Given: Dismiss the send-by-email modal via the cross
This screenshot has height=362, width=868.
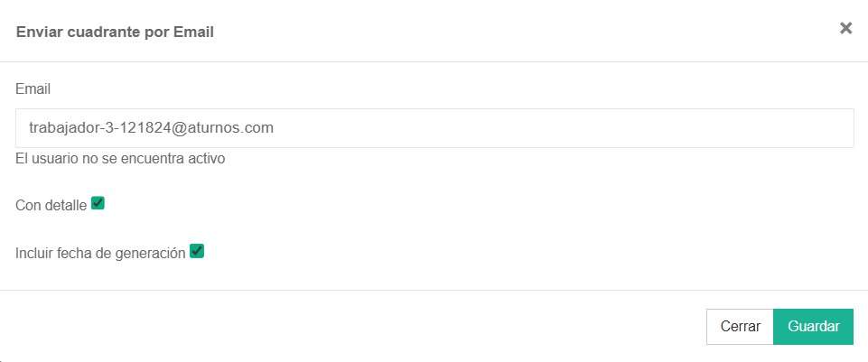Looking at the screenshot, I should pos(845,28).
